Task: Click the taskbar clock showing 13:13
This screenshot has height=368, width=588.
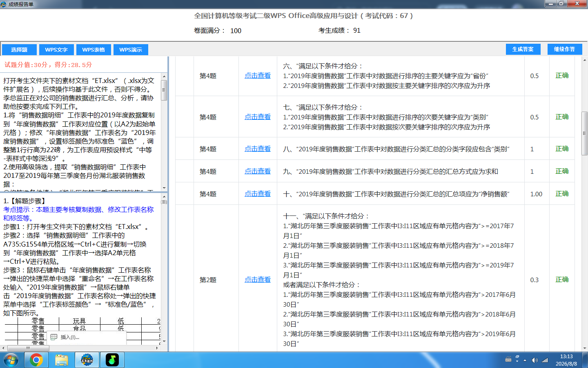Action: tap(566, 360)
